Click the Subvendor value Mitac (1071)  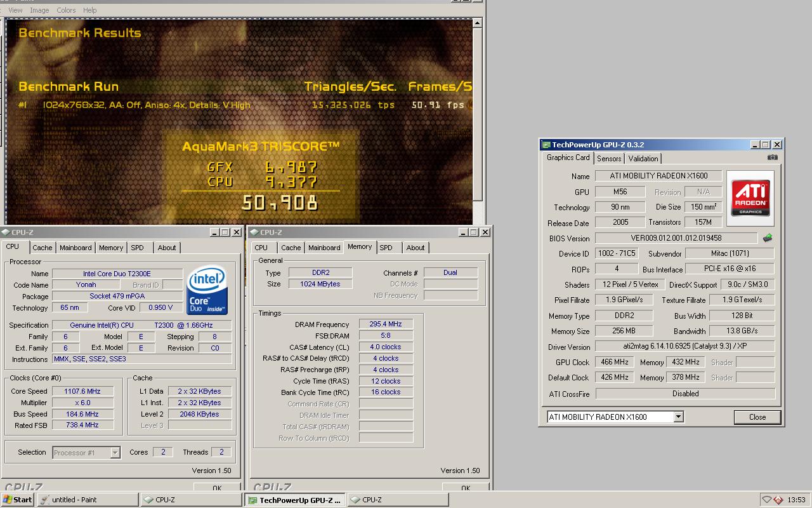click(730, 253)
